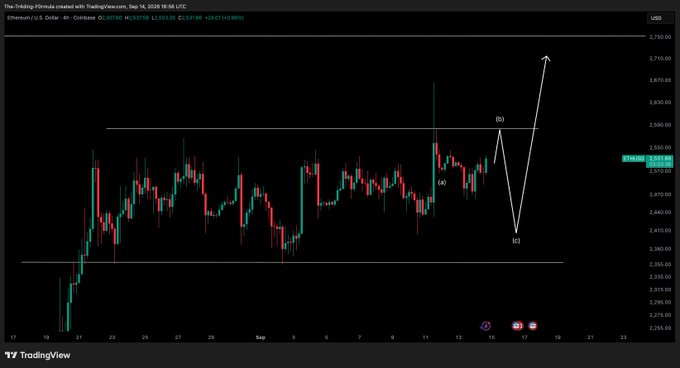Click the 2,440.00 price axis label
680x368 pixels.
pyautogui.click(x=660, y=212)
